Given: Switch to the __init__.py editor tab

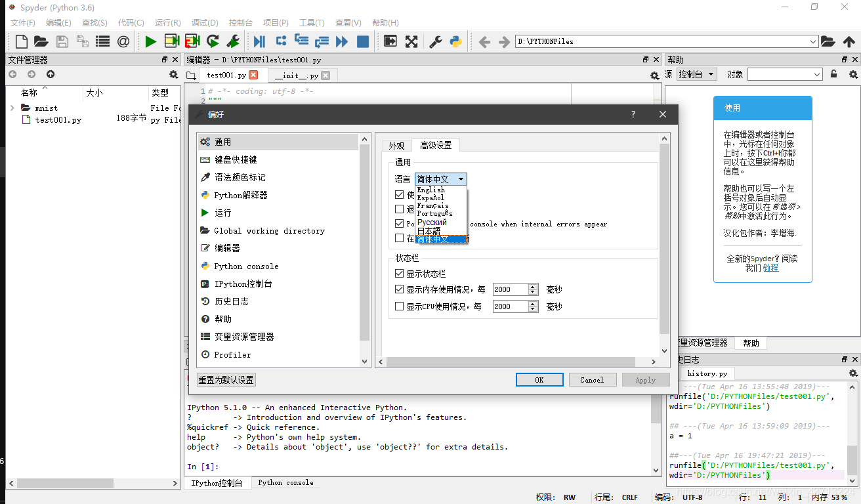Looking at the screenshot, I should point(301,75).
